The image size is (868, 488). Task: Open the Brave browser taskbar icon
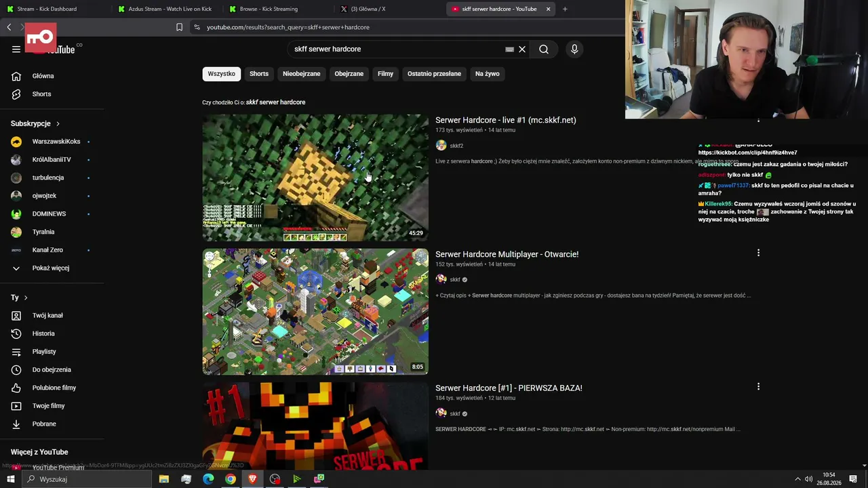click(x=253, y=479)
